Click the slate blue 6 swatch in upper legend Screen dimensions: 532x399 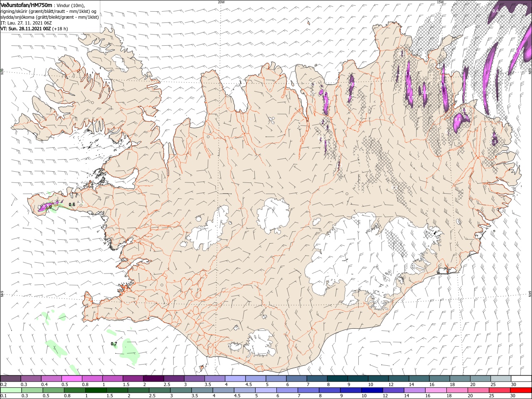297,379
